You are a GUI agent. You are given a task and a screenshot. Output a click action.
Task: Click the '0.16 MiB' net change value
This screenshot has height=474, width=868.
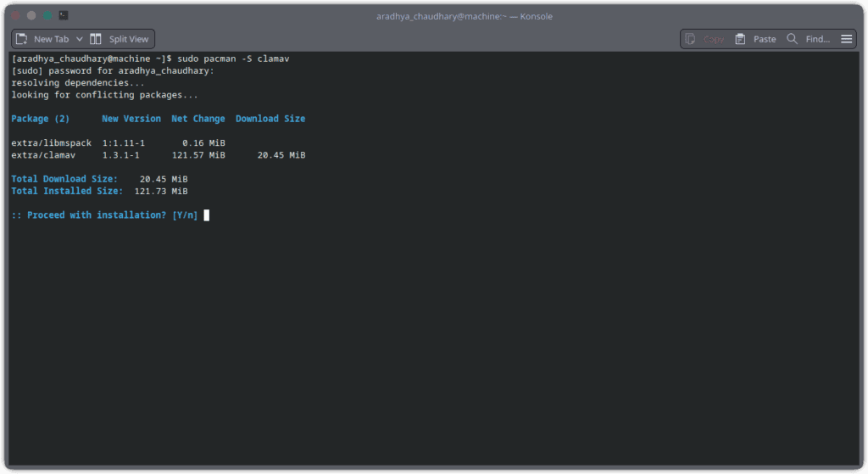[203, 143]
